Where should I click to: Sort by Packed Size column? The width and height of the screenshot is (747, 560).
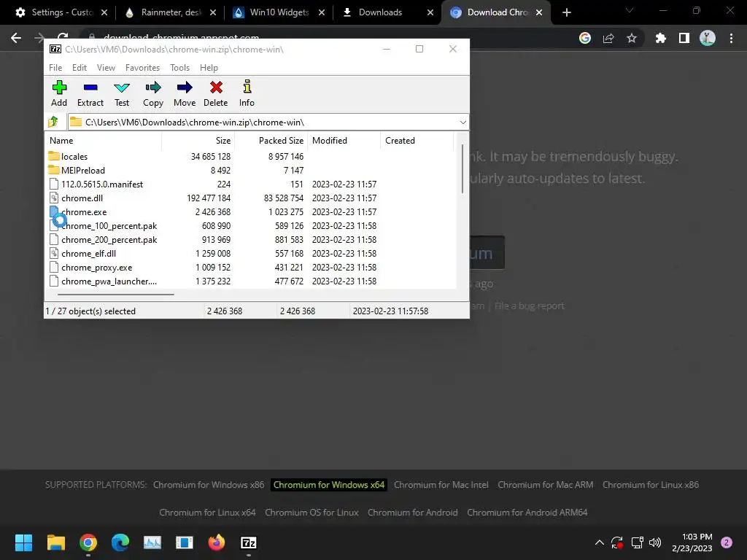point(271,141)
